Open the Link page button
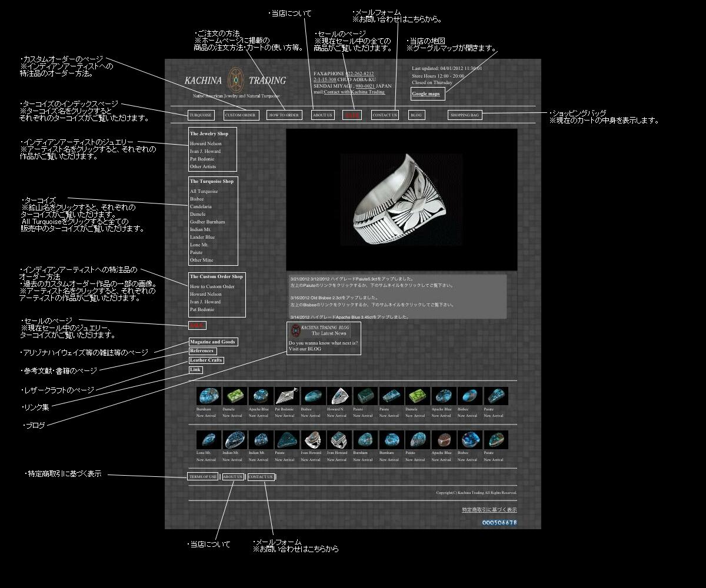The image size is (706, 588). point(195,370)
